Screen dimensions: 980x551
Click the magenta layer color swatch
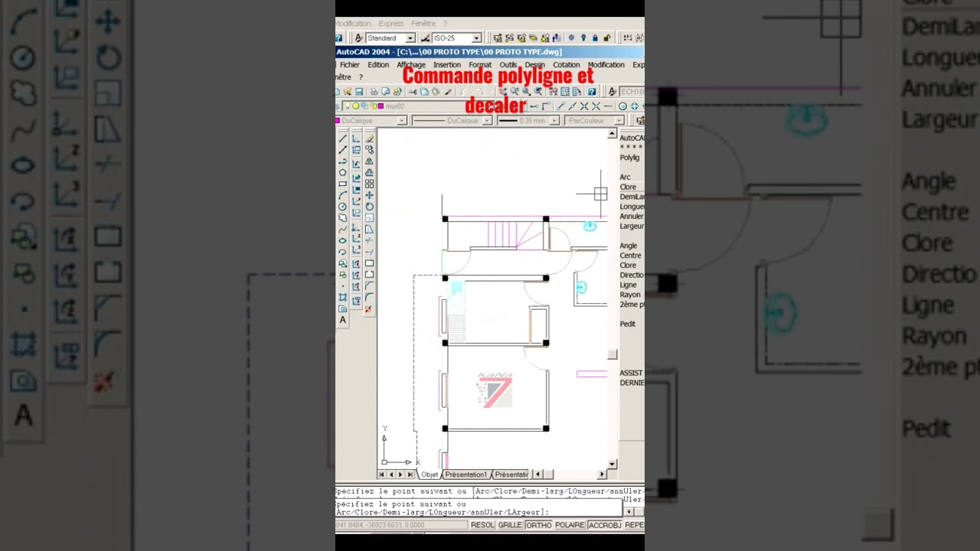[x=381, y=106]
